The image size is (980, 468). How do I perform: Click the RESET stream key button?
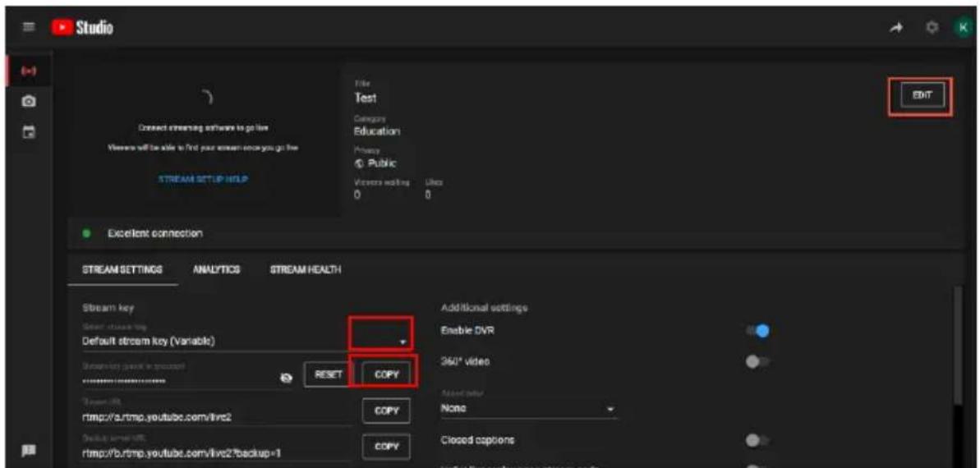[x=328, y=374]
